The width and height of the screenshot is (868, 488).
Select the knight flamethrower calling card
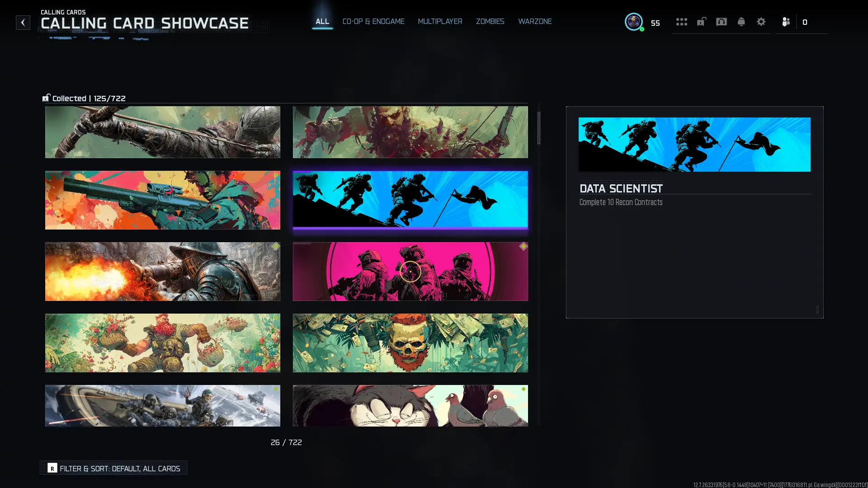coord(162,272)
